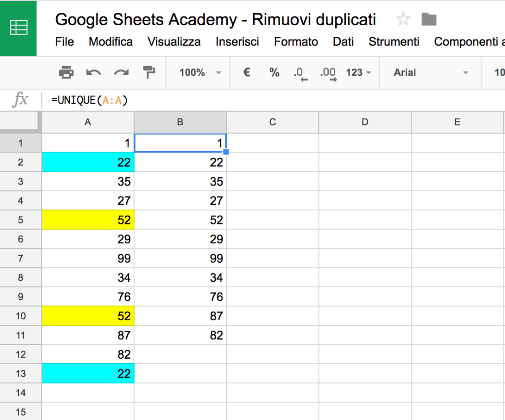
Task: Click yellow cell A10 with 52
Action: [x=88, y=316]
